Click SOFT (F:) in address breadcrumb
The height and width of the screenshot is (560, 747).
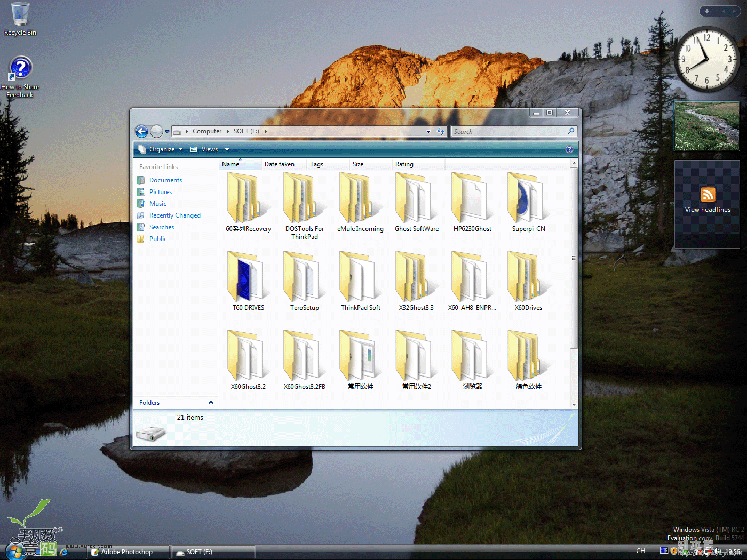click(246, 131)
